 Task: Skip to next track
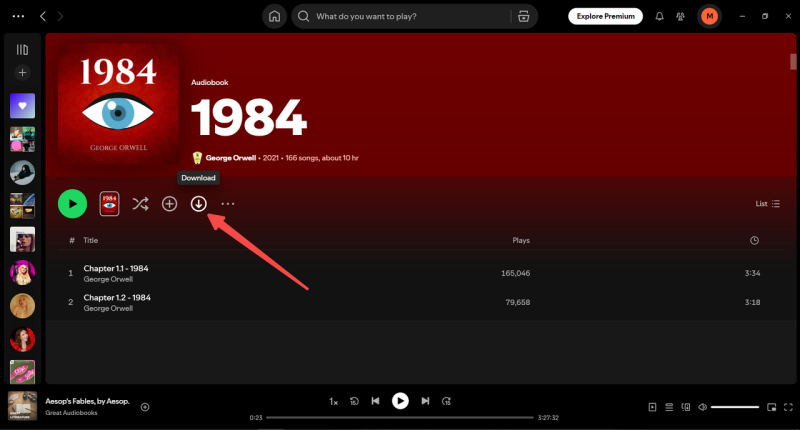(425, 401)
